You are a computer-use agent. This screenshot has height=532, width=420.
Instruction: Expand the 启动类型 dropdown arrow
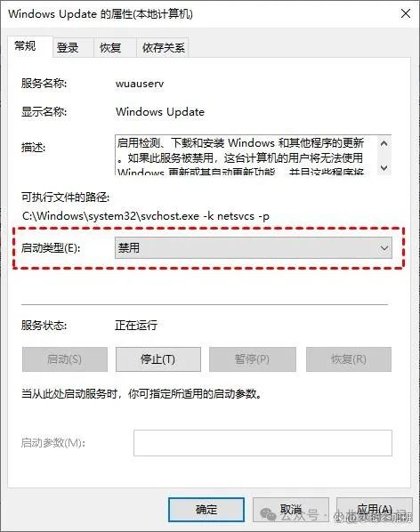coord(384,248)
